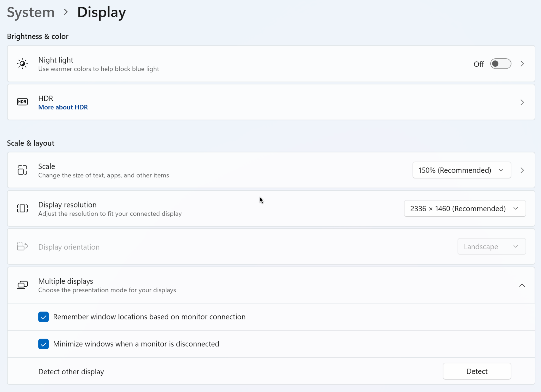Open Night light settings chevron arrow
This screenshot has height=392, width=541.
click(x=522, y=64)
